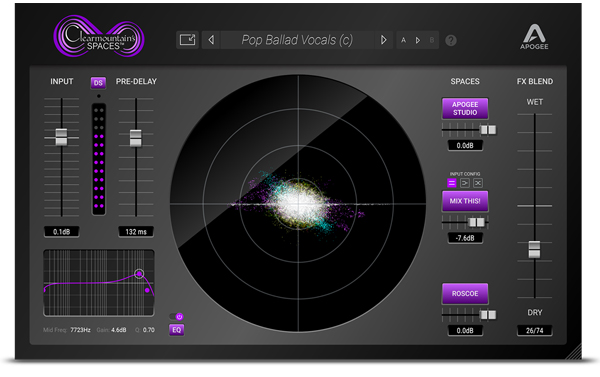Click the de-esser gain reduction meter
The image size is (600, 377).
tap(99, 159)
